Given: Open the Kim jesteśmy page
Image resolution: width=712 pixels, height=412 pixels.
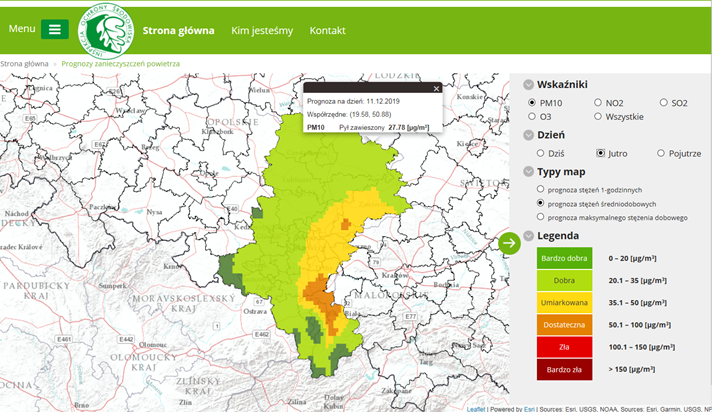Looking at the screenshot, I should tap(262, 30).
